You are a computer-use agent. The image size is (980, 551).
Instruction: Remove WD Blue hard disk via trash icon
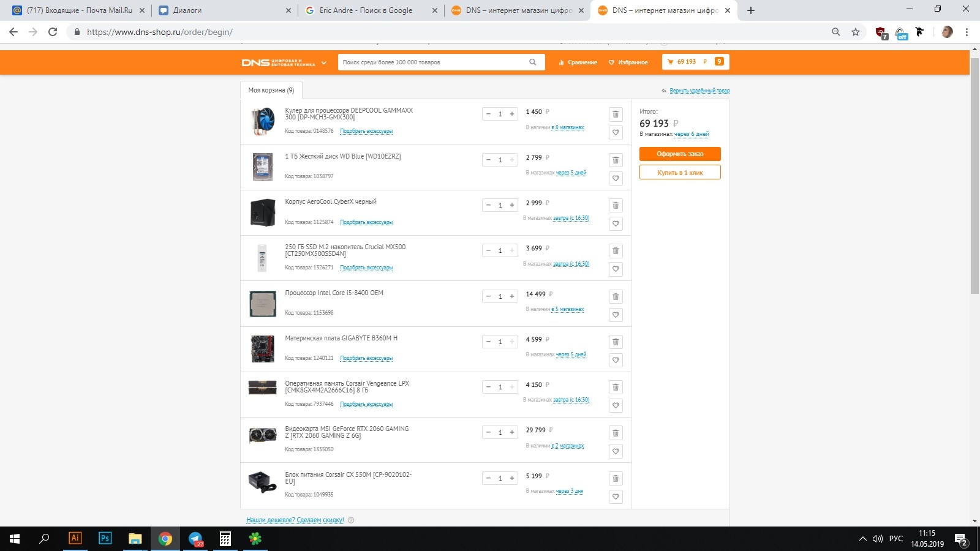pos(616,160)
